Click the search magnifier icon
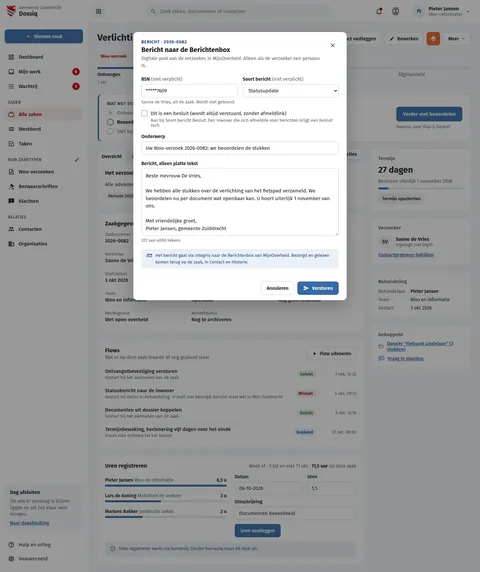480x572 pixels. tap(153, 11)
